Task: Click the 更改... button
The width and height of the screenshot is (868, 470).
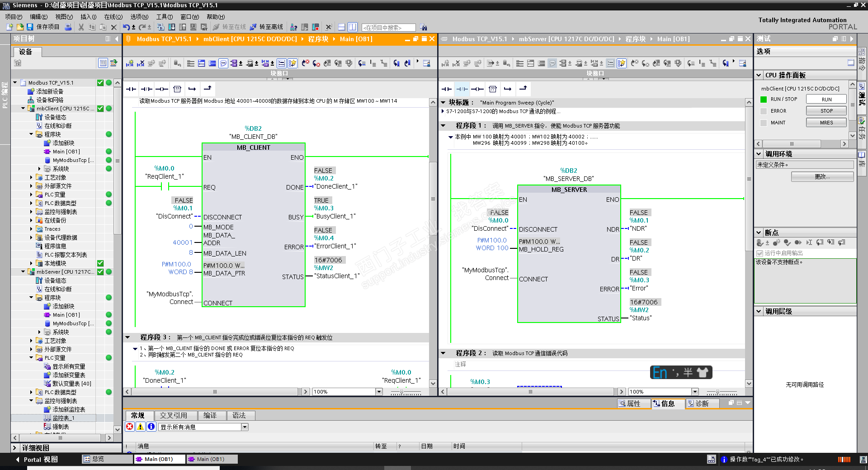Action: [x=822, y=177]
